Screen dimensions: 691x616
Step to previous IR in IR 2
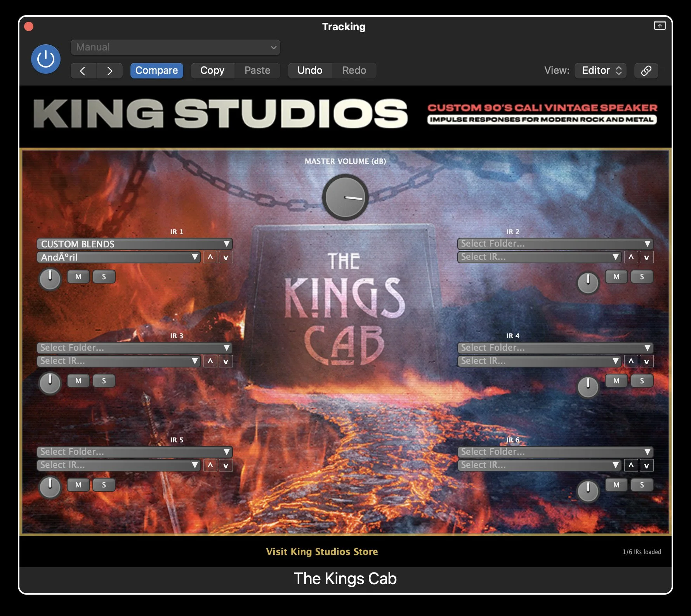point(631,257)
